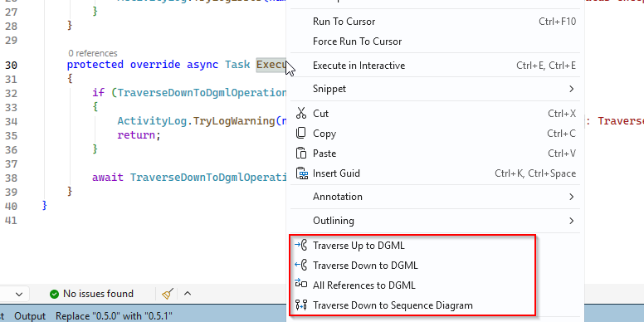Click the Insert Guid icon
644x322 pixels.
tap(301, 173)
